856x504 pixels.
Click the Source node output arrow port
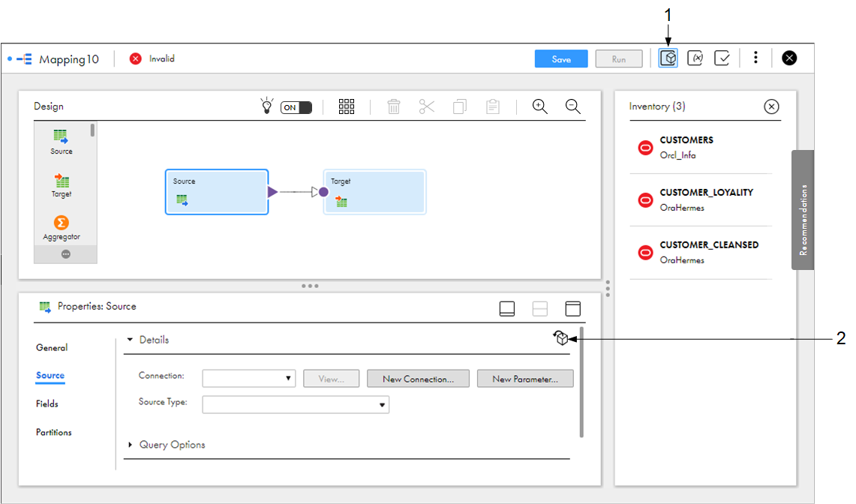(x=272, y=192)
